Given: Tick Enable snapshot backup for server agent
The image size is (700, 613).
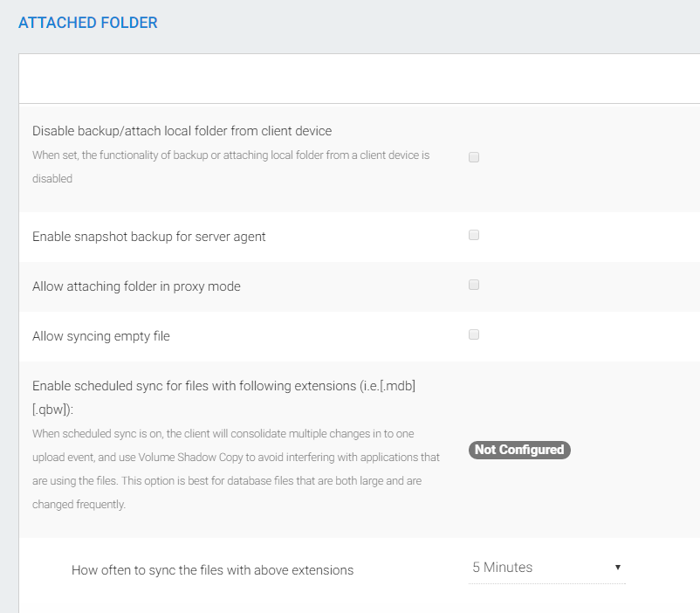Looking at the screenshot, I should point(474,235).
